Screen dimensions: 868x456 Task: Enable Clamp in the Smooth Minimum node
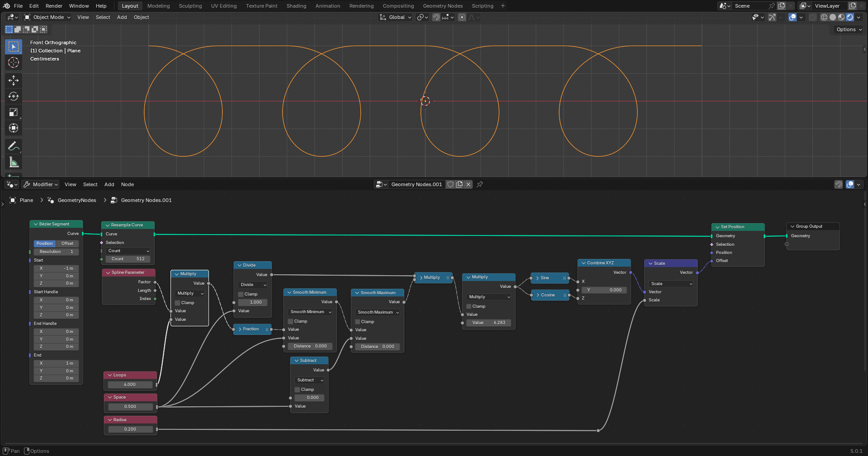tap(291, 321)
